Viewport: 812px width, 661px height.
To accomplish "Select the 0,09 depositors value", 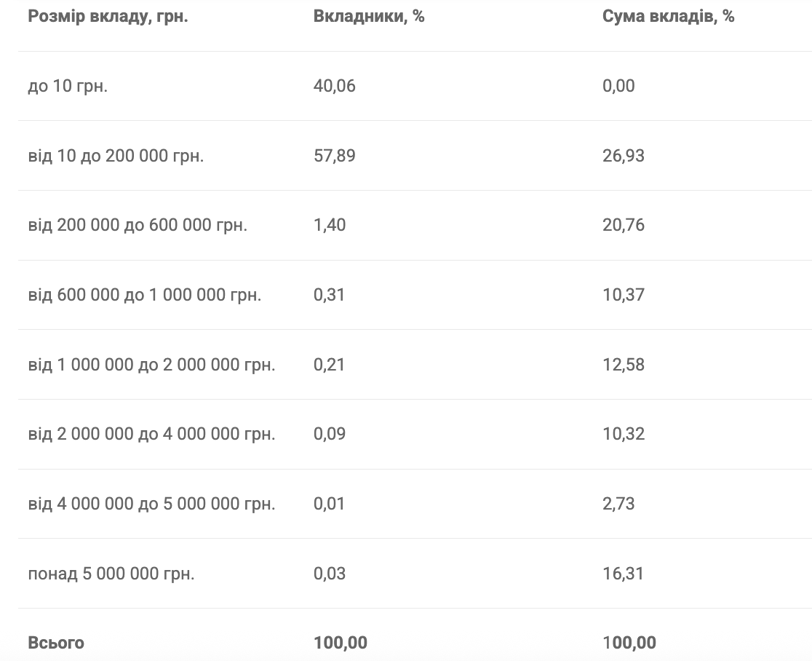I will [x=329, y=435].
